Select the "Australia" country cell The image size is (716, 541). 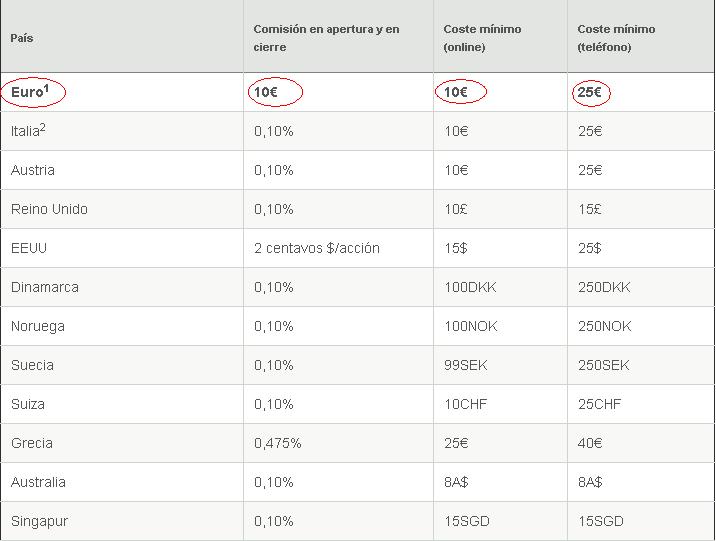[x=38, y=482]
